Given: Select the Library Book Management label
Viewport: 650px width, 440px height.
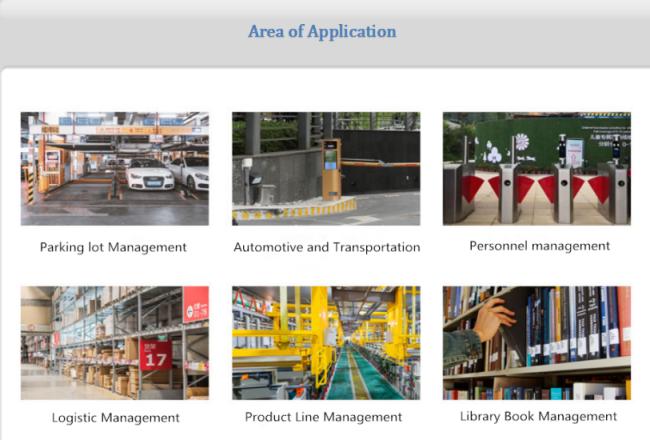Looking at the screenshot, I should coord(538,416).
